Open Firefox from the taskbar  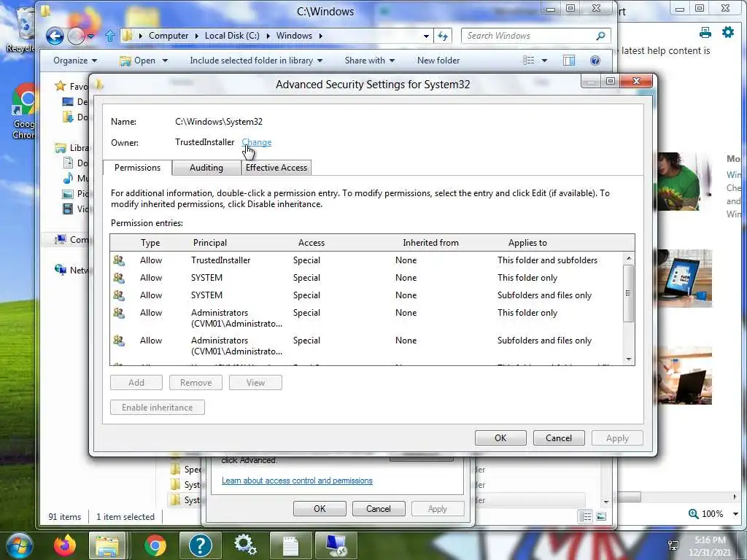[65, 545]
